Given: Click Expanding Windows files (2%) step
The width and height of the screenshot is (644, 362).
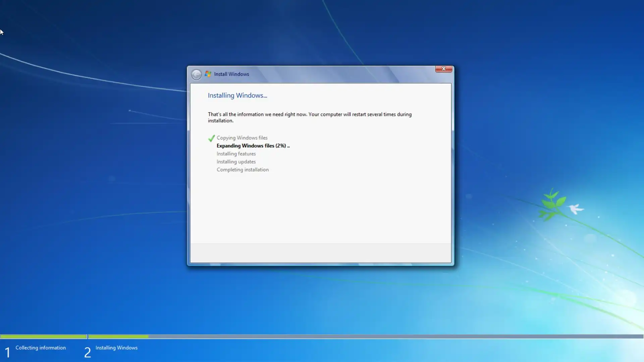Looking at the screenshot, I should [253, 146].
